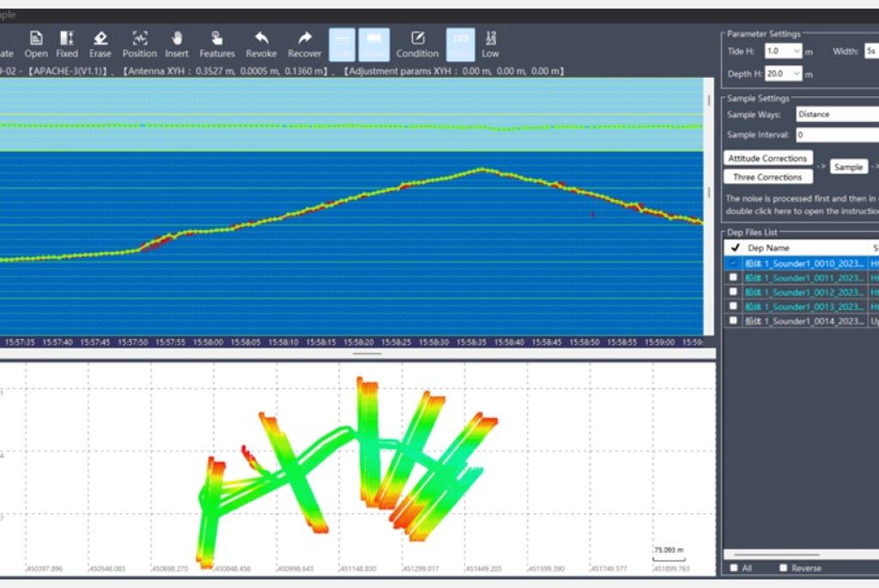Toggle the Reverse checkbox

783,568
